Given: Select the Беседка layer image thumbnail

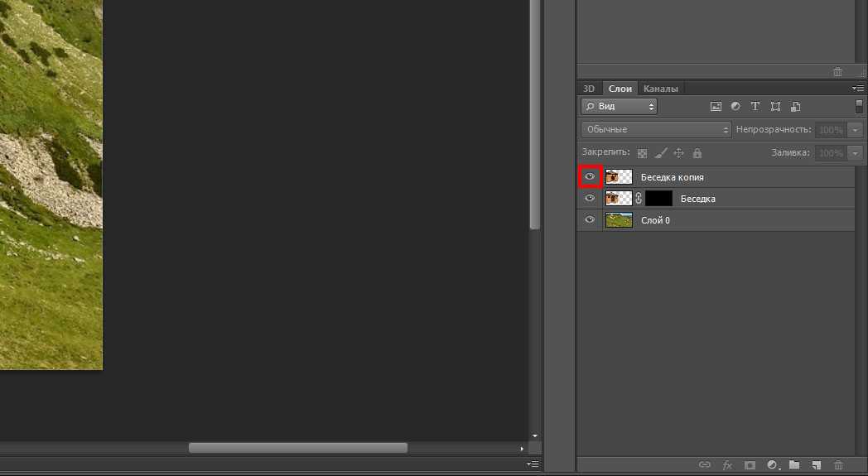Looking at the screenshot, I should (x=619, y=198).
